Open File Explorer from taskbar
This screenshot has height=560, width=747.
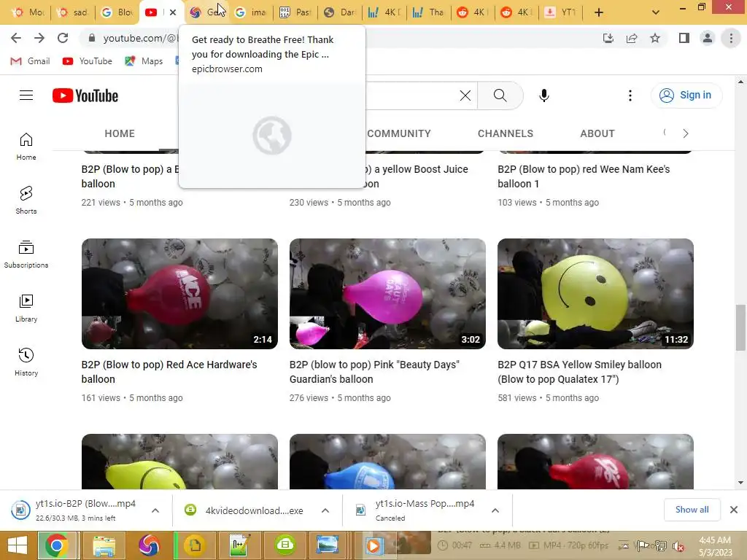(x=104, y=545)
